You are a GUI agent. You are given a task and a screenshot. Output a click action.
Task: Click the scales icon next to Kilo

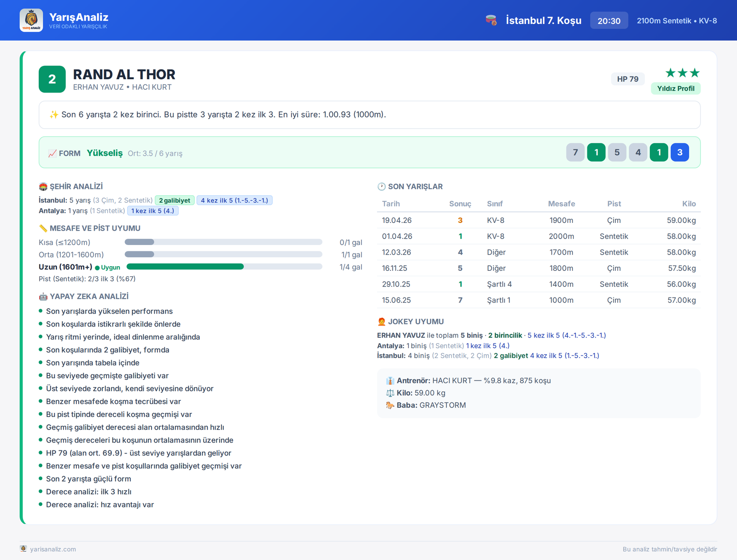[390, 393]
